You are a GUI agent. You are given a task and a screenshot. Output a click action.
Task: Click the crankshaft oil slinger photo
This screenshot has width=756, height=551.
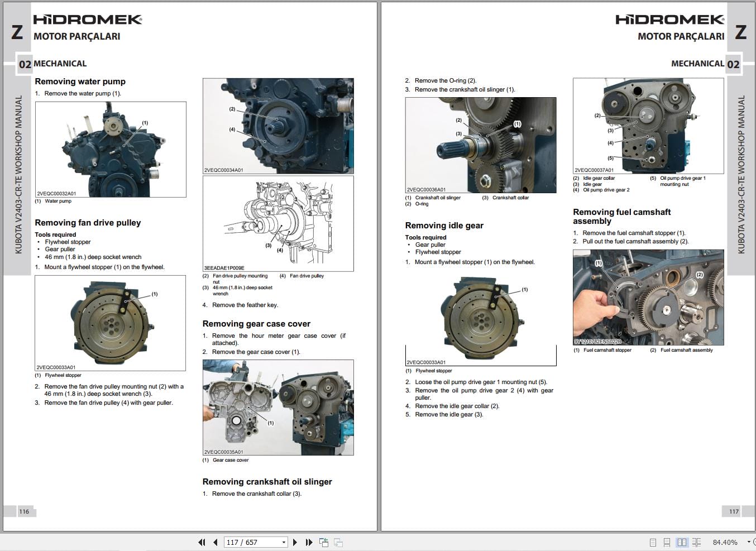tap(481, 145)
